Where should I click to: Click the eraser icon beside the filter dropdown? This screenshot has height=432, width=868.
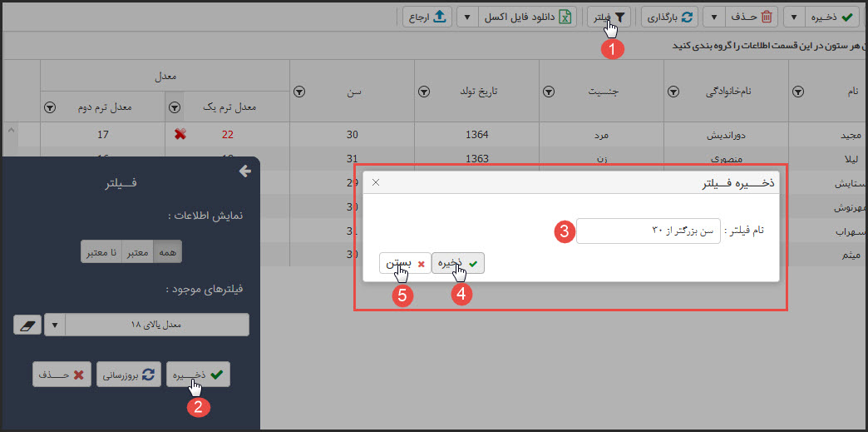click(x=27, y=325)
